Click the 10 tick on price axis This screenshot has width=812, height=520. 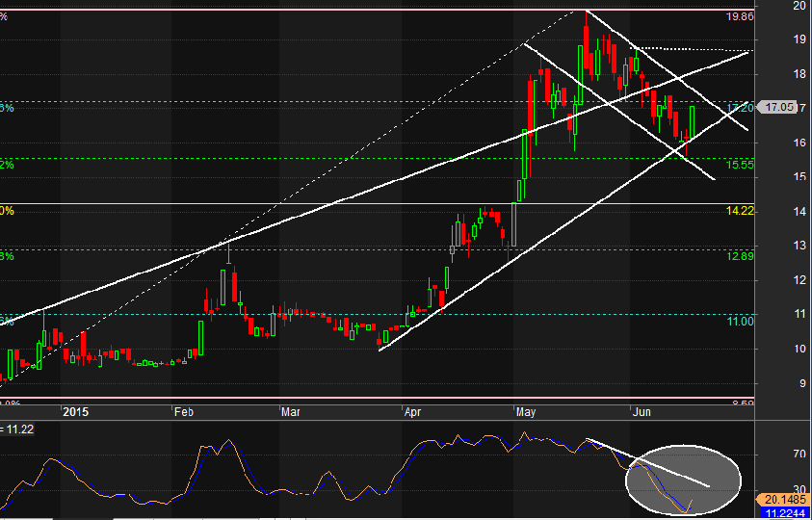pos(800,349)
